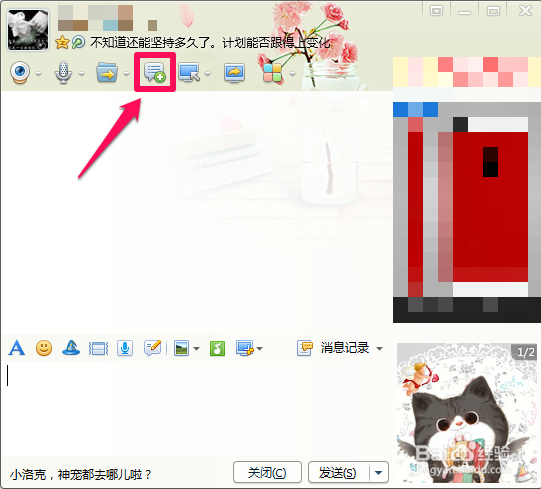The height and width of the screenshot is (489, 541).
Task: Click the cat QQ show image
Action: pos(467,413)
